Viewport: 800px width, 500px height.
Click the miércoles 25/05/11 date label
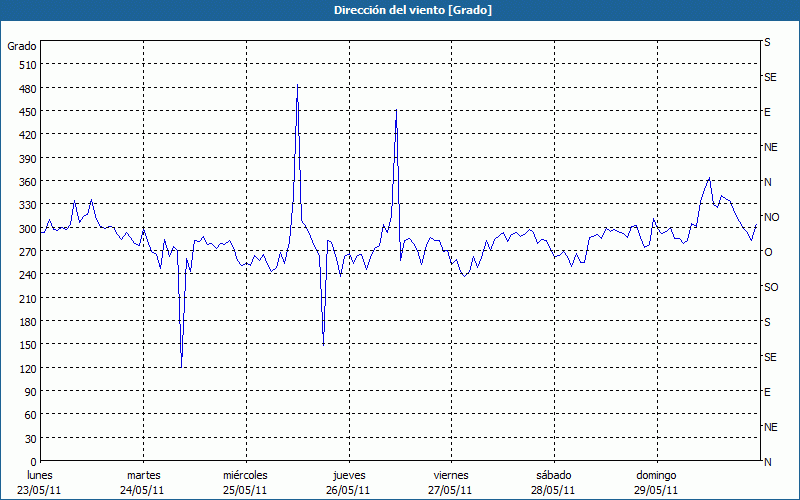click(245, 482)
